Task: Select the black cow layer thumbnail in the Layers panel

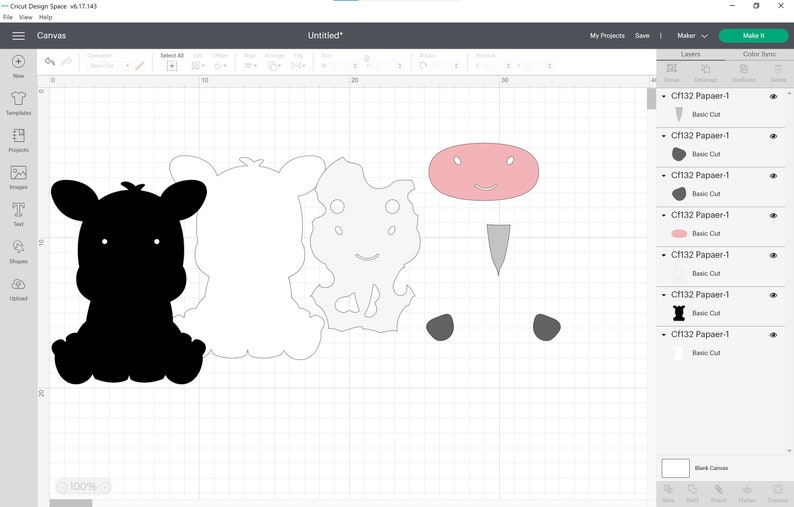Action: 679,313
